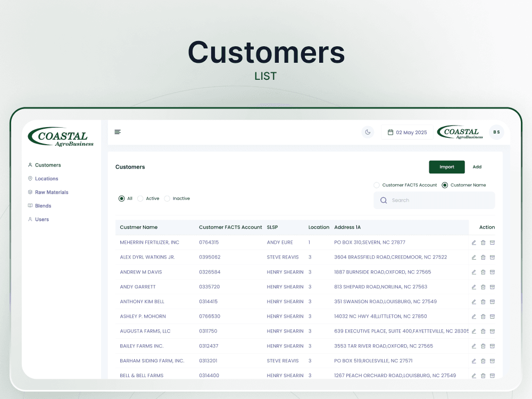The height and width of the screenshot is (399, 532).
Task: Switch to dark mode via moon icon
Action: (368, 132)
